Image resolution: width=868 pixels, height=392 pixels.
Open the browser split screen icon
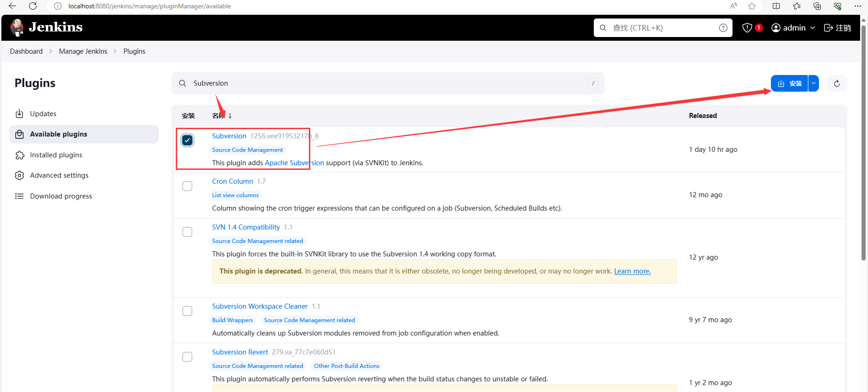click(776, 6)
